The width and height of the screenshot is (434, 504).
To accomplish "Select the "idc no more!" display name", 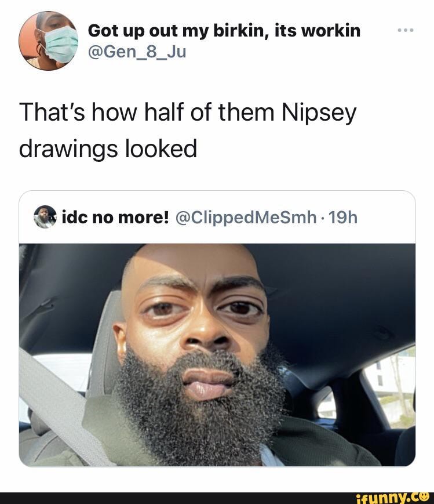I will (x=115, y=217).
